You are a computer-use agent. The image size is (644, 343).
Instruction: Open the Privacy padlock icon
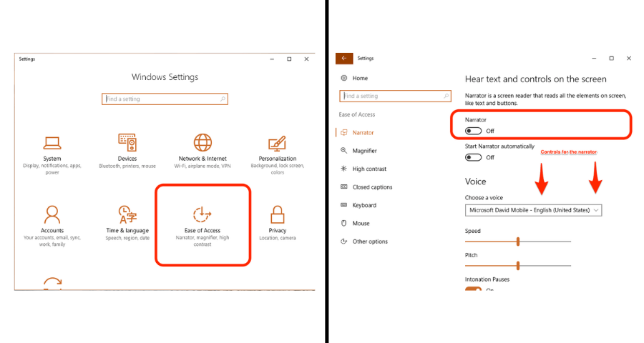(x=277, y=214)
